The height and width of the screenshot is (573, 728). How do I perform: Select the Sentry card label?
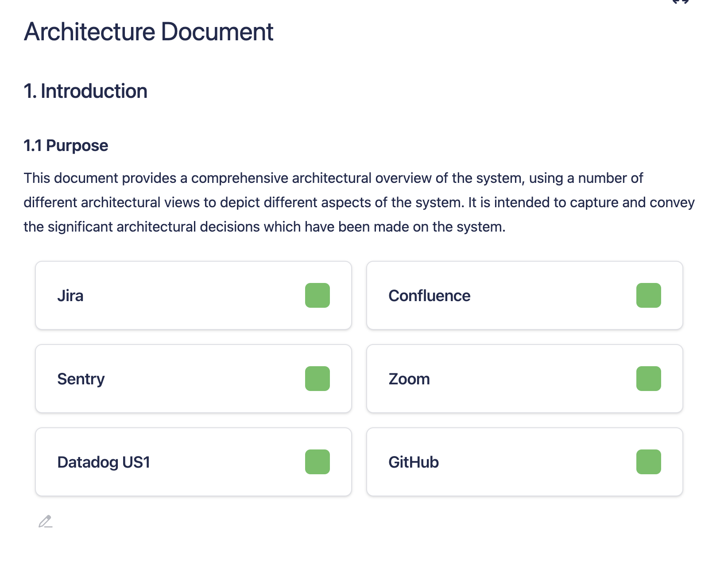(x=81, y=379)
